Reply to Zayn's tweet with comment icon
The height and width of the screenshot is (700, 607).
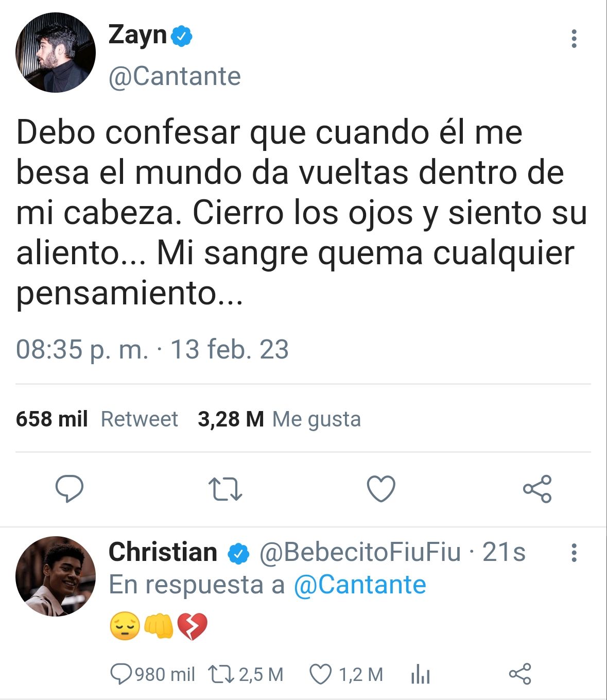(x=70, y=489)
